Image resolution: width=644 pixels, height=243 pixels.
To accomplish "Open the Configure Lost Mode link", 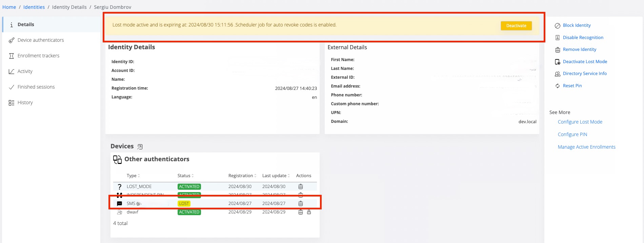I will tap(580, 122).
